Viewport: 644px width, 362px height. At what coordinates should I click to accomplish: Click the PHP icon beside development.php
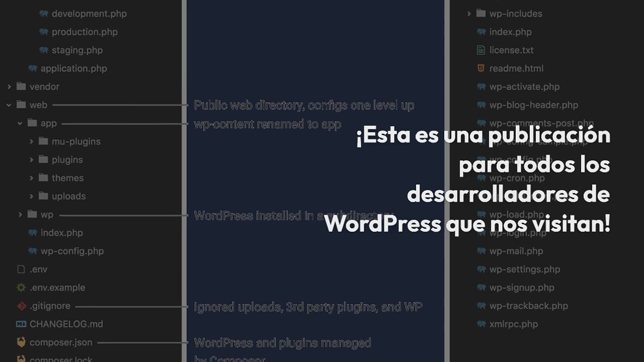pos(44,14)
